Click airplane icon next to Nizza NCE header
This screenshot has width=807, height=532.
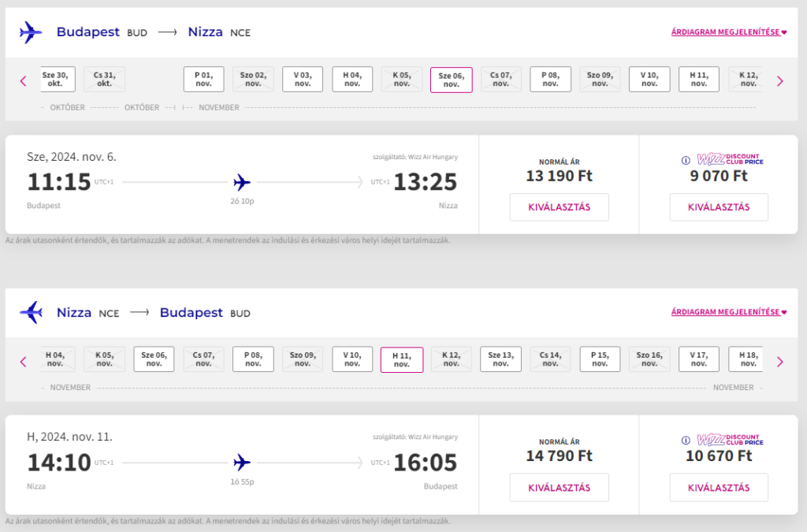point(30,313)
